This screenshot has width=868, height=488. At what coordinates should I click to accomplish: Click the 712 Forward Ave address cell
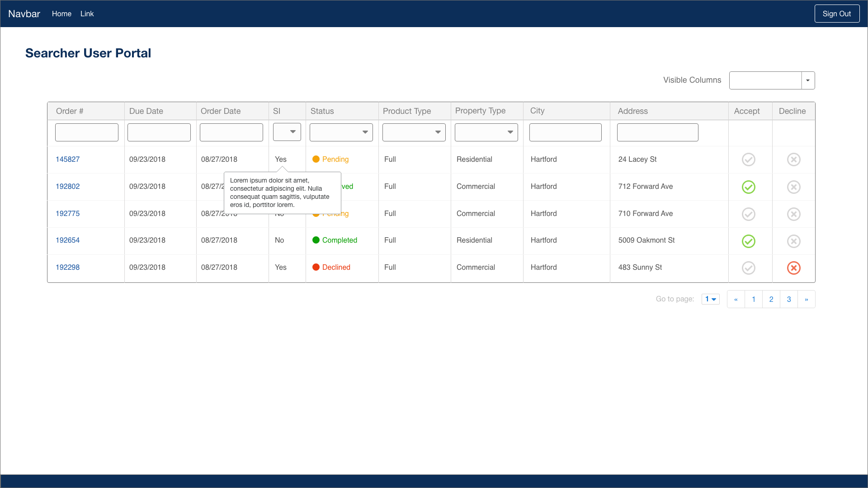coord(646,186)
